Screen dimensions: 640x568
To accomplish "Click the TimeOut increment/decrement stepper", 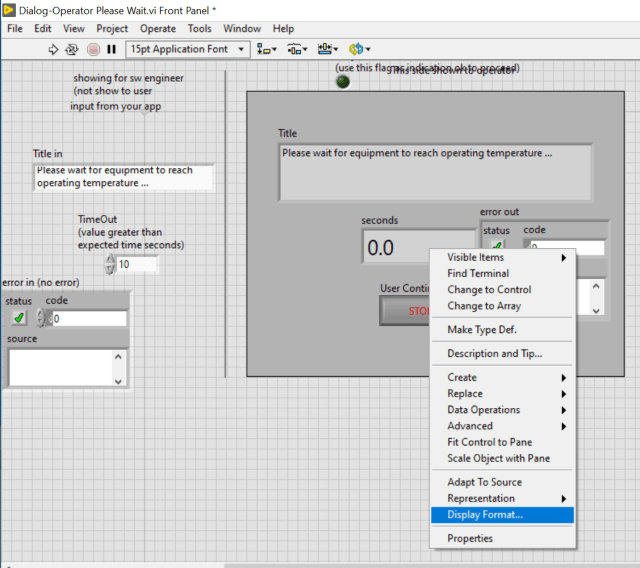I will 110,265.
